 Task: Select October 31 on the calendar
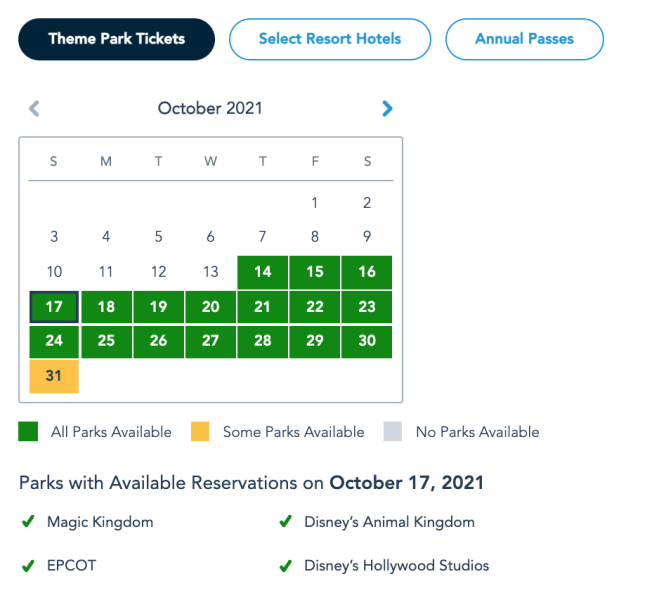(x=54, y=376)
